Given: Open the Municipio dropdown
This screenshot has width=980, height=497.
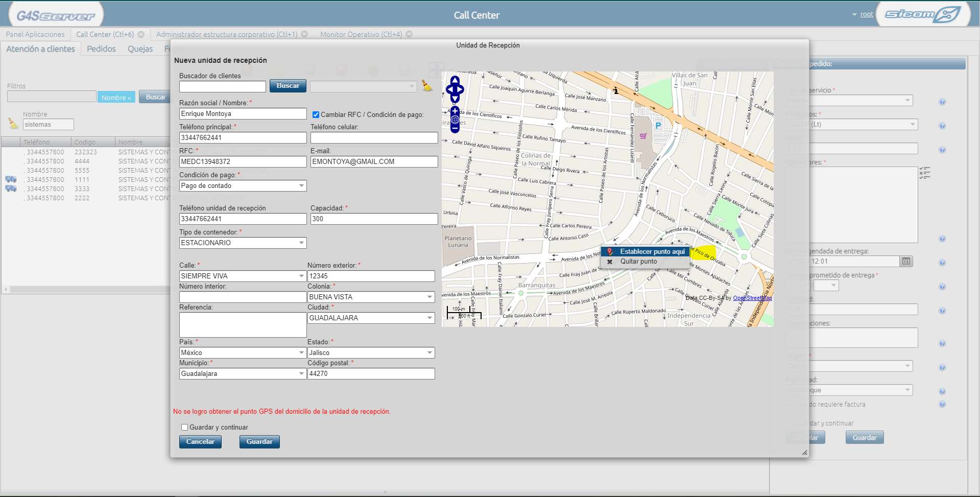Looking at the screenshot, I should click(x=301, y=374).
